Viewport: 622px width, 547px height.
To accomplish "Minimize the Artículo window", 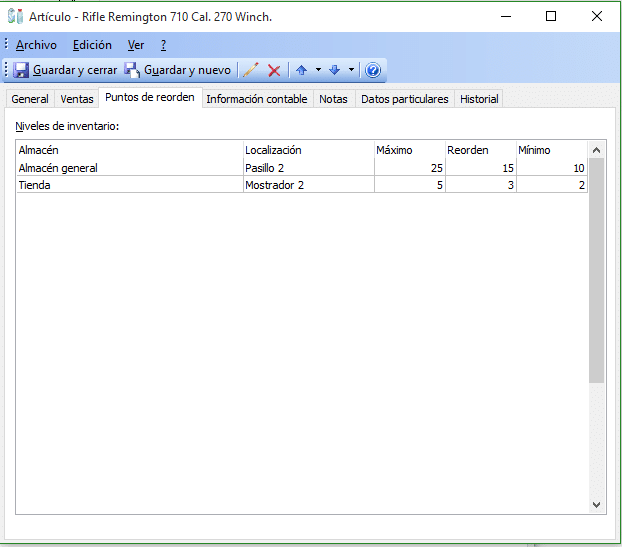I will pyautogui.click(x=506, y=16).
